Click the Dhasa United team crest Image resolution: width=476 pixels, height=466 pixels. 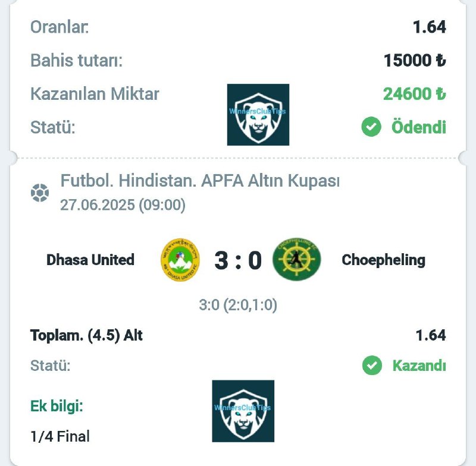tap(180, 260)
